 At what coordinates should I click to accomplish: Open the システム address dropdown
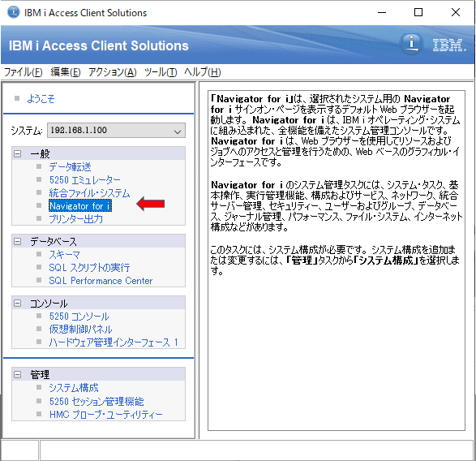coord(116,131)
